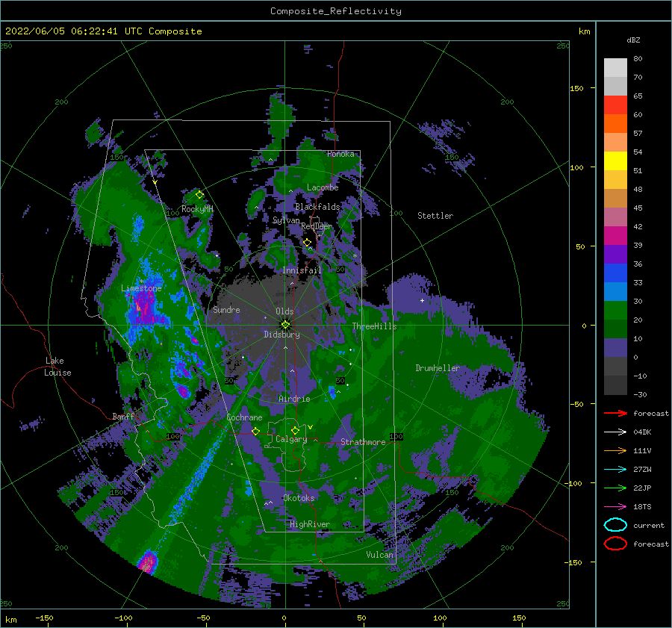
Task: Click the 80 value at top of dBZ scale
Action: tap(638, 58)
